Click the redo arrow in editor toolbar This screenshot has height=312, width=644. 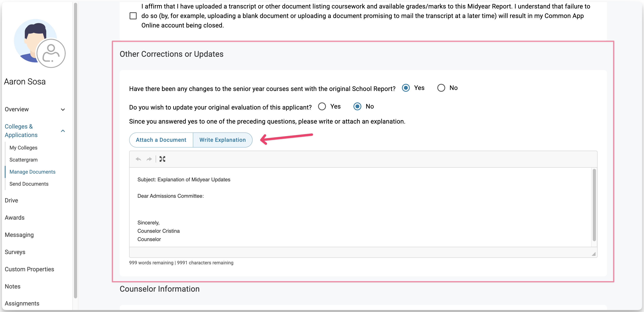tap(149, 159)
